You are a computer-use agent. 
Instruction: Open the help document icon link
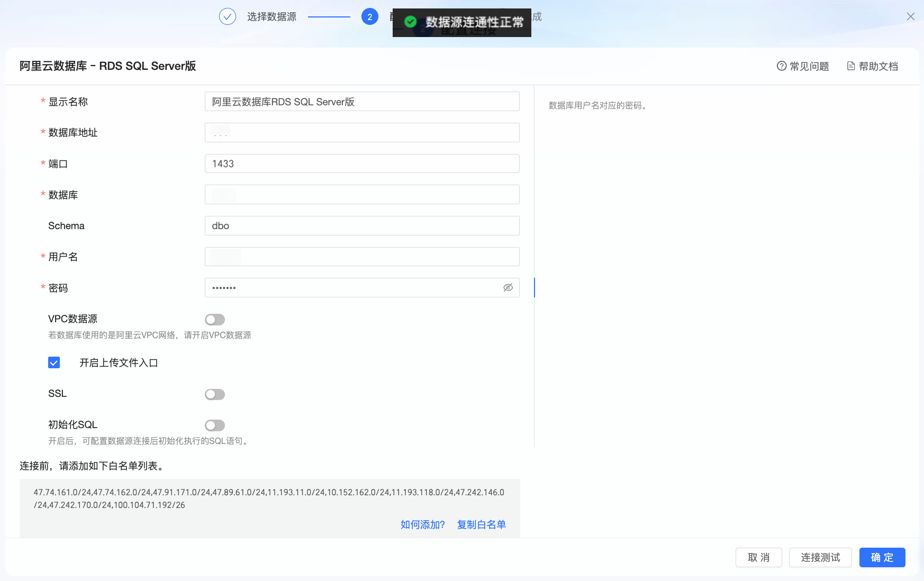pyautogui.click(x=851, y=66)
